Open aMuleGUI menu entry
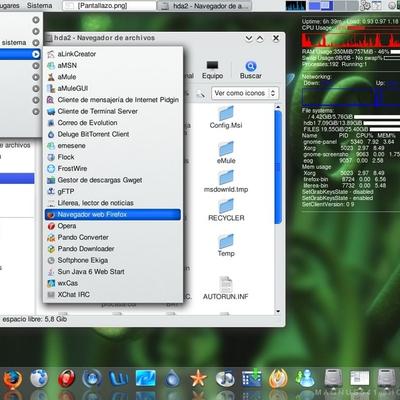 pos(113,88)
